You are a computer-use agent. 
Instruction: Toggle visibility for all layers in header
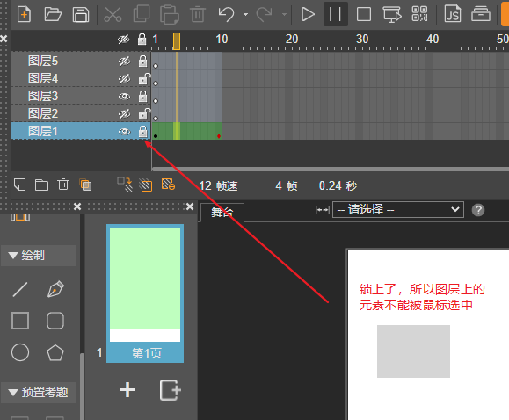(123, 40)
